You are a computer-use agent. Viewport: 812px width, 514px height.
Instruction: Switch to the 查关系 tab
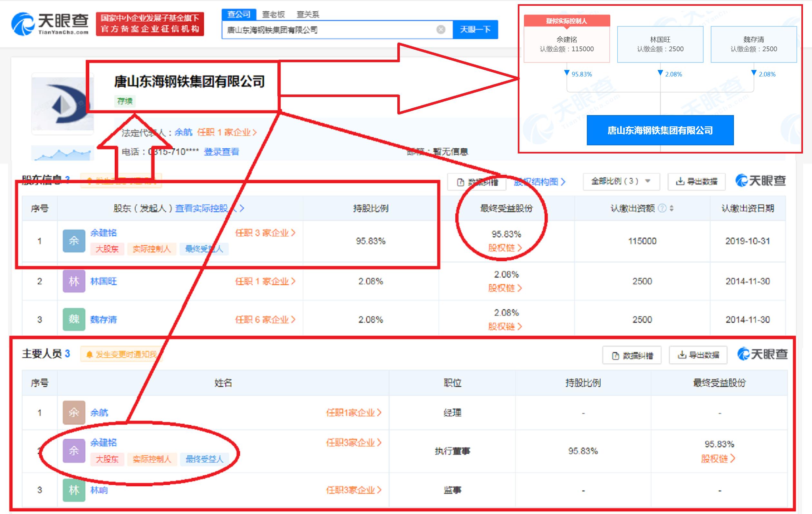pyautogui.click(x=308, y=14)
